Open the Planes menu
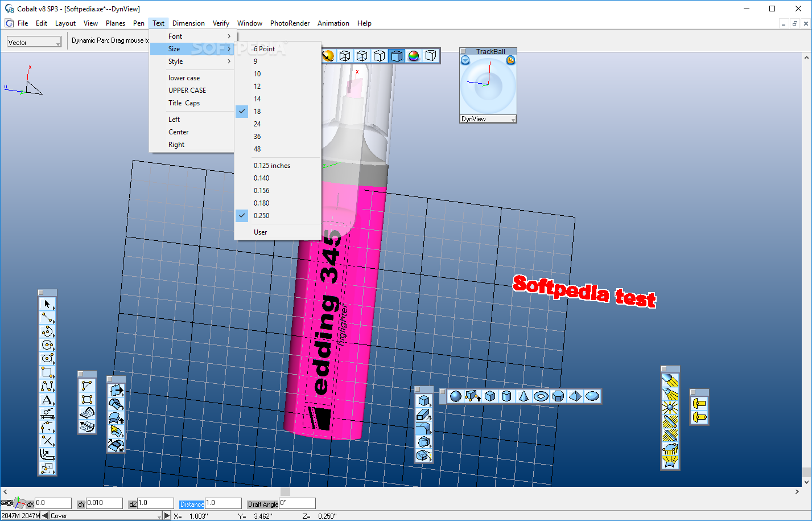The height and width of the screenshot is (521, 812). click(116, 23)
